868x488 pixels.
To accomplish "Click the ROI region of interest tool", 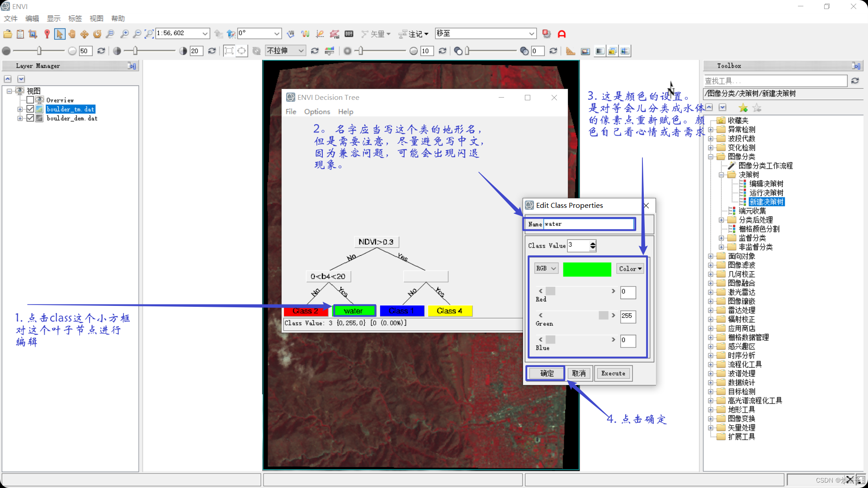I will click(335, 34).
